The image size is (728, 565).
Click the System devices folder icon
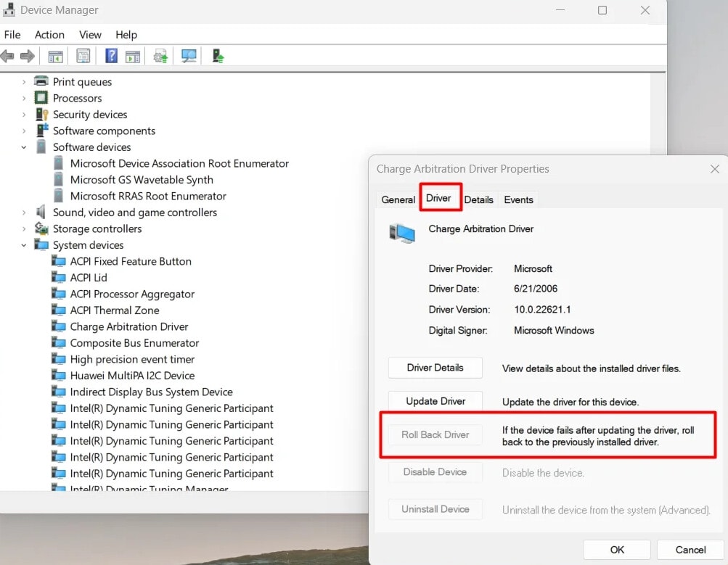coord(41,244)
